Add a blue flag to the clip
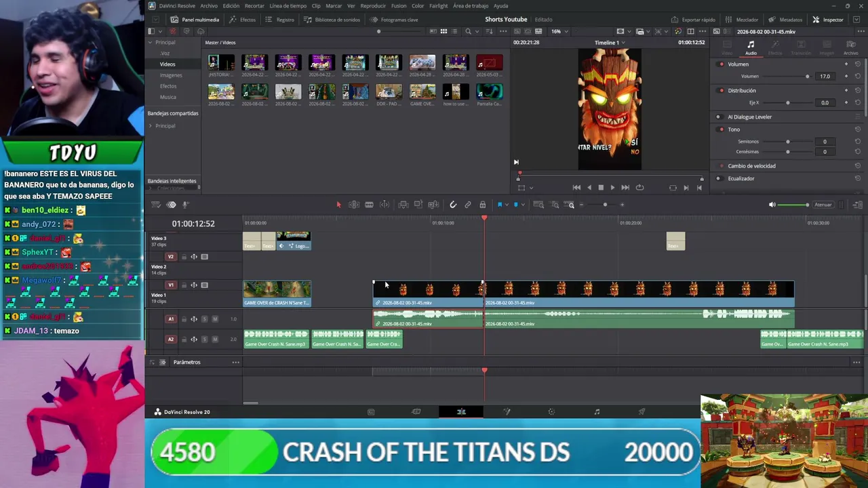Image resolution: width=868 pixels, height=488 pixels. (500, 205)
